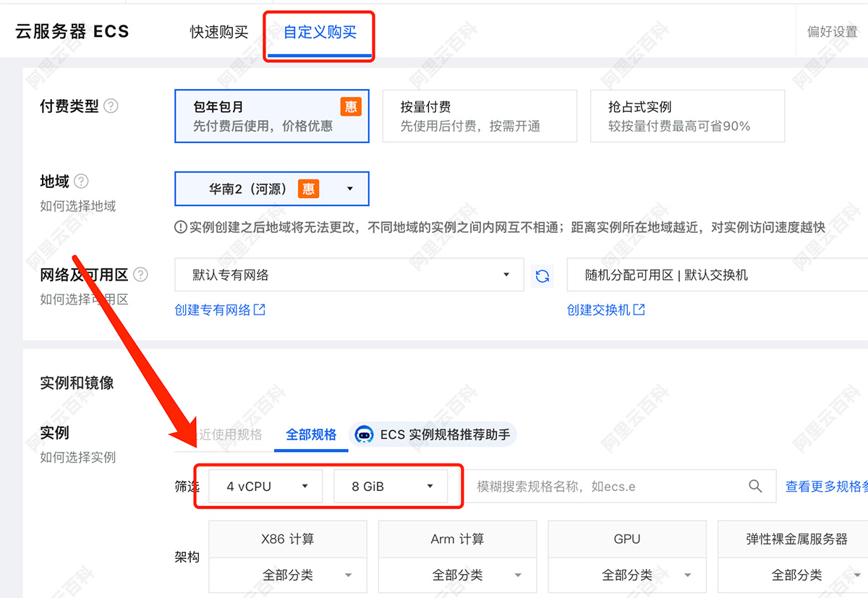Choose Arm 计算 architecture
Image resolution: width=868 pixels, height=598 pixels.
pos(457,539)
